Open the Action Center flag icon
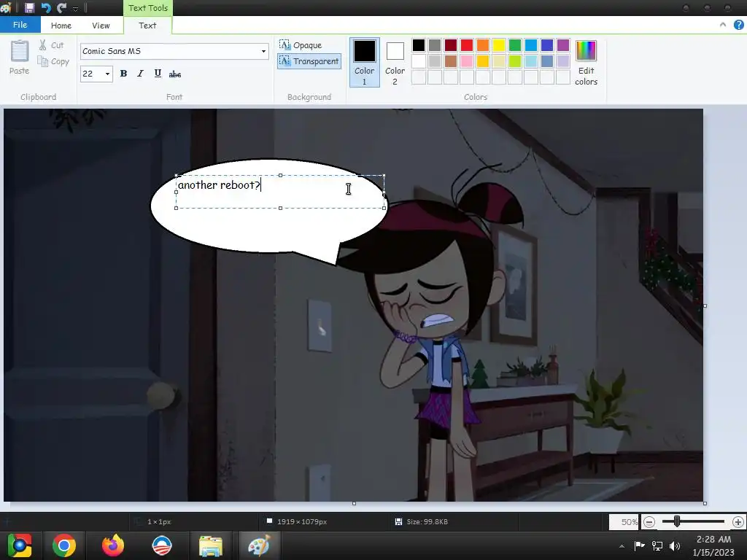The height and width of the screenshot is (560, 747). tap(639, 545)
